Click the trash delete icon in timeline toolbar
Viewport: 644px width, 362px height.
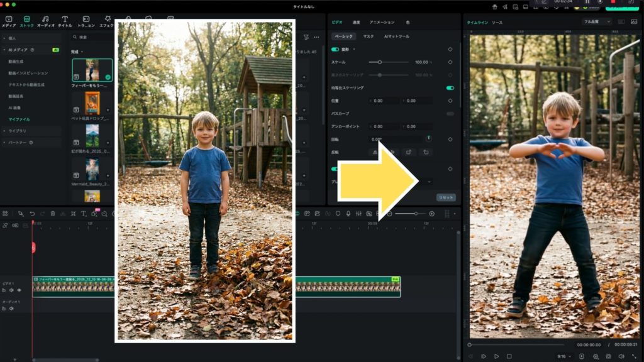tap(53, 214)
